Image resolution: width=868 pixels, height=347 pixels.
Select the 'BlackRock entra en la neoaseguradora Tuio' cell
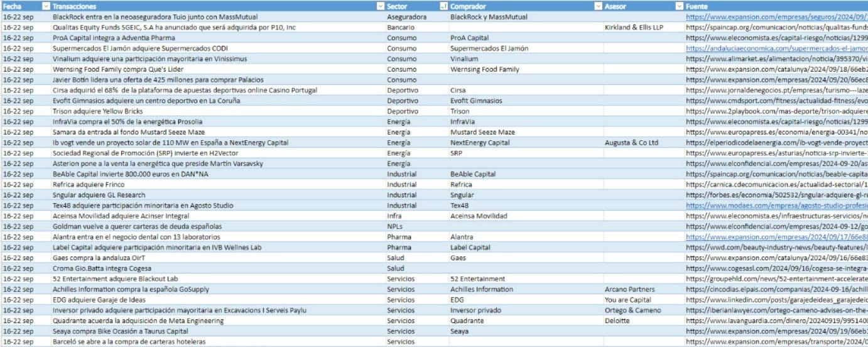[x=218, y=17]
